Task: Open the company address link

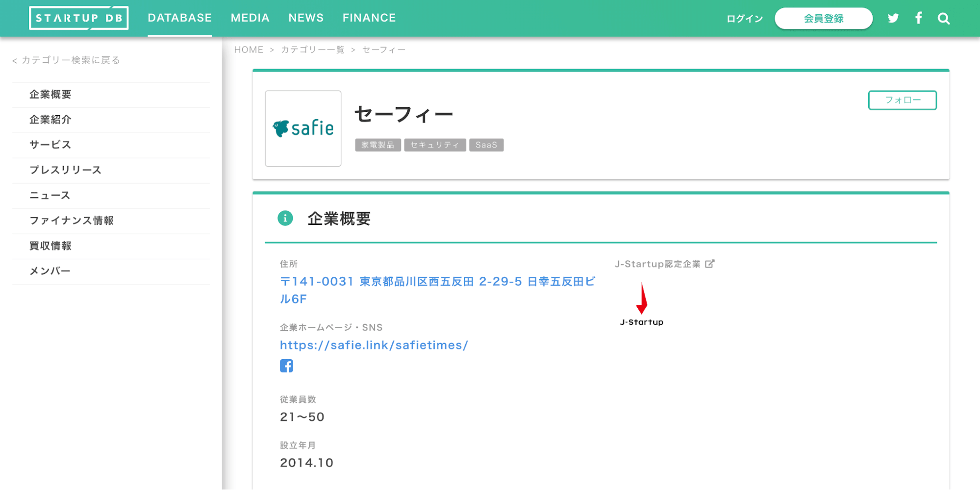Action: click(x=437, y=290)
